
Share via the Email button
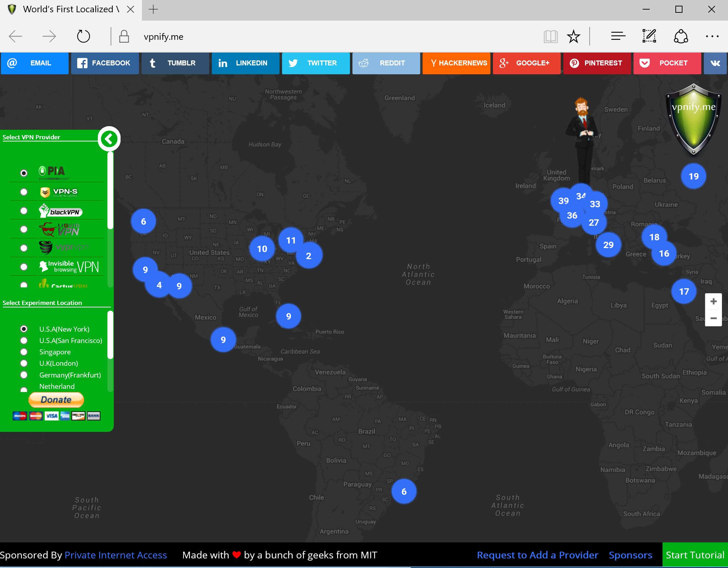[x=34, y=63]
